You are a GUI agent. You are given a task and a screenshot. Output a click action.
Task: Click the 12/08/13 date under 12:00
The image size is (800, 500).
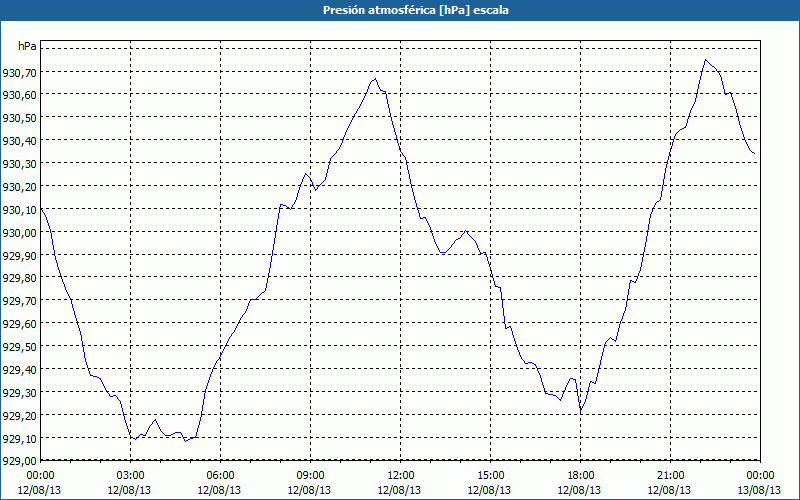[x=399, y=490]
